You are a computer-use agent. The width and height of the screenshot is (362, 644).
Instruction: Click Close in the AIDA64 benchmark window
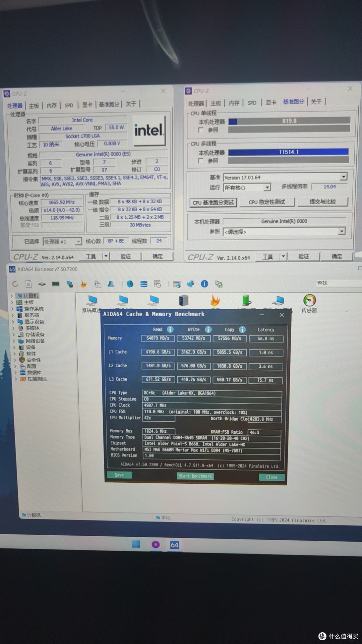[271, 477]
